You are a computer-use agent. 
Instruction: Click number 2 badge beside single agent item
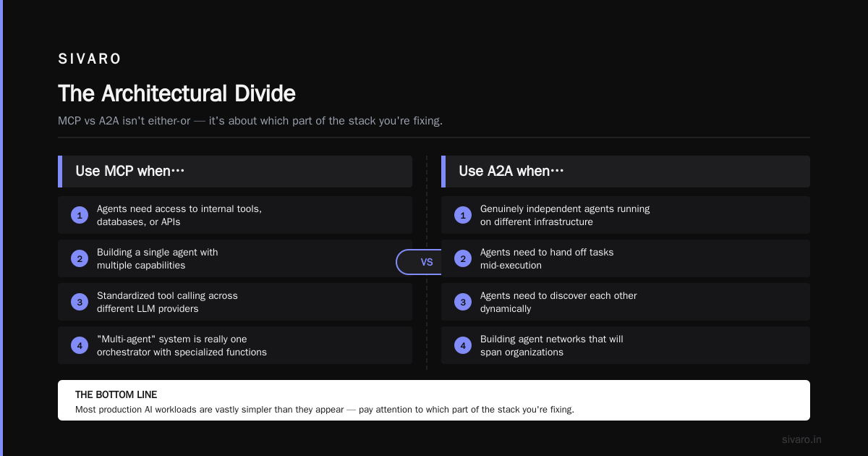tap(80, 258)
